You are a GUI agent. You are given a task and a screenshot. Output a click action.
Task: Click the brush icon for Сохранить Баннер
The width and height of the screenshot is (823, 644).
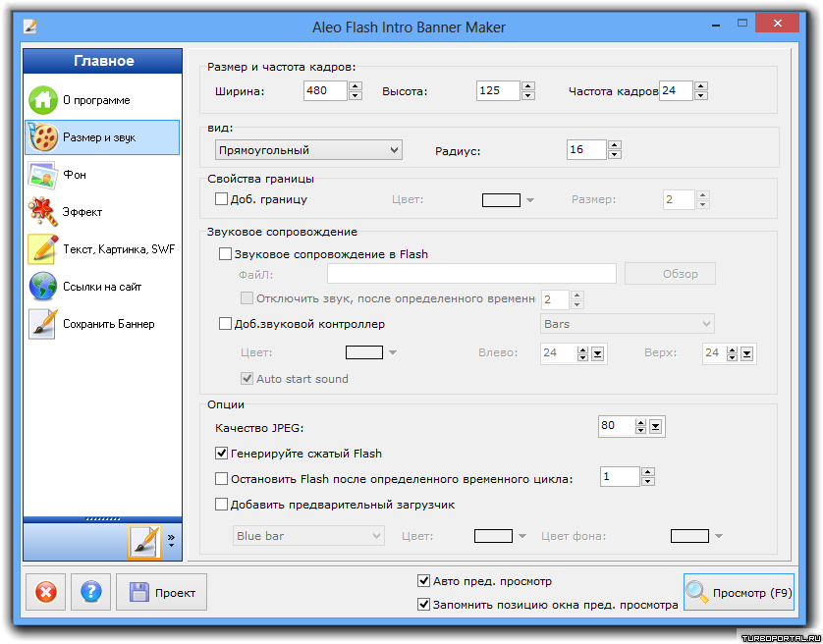(x=42, y=324)
